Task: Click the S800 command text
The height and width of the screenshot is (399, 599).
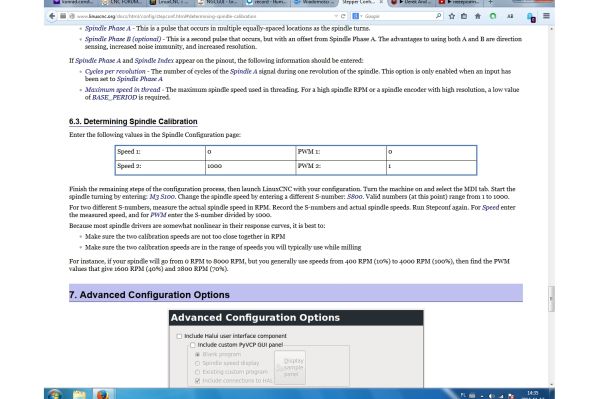Action: tap(355, 197)
